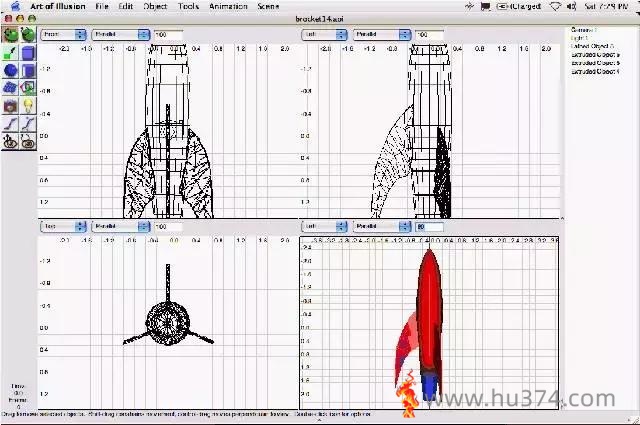Click the menu bar clock showing Sat time
This screenshot has height=425, width=640.
click(x=606, y=7)
